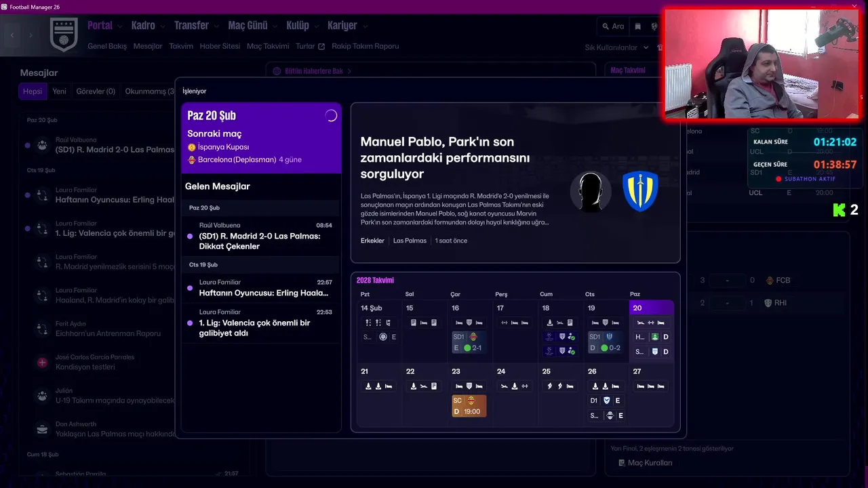Click the player silhouette in news article
Image resolution: width=868 pixels, height=488 pixels.
tap(590, 192)
